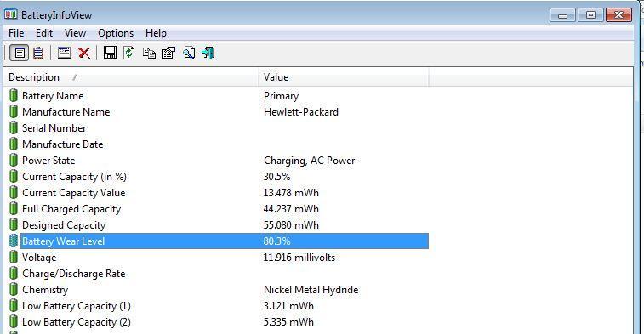Sort by the Description column header
644x334 pixels.
tap(131, 77)
